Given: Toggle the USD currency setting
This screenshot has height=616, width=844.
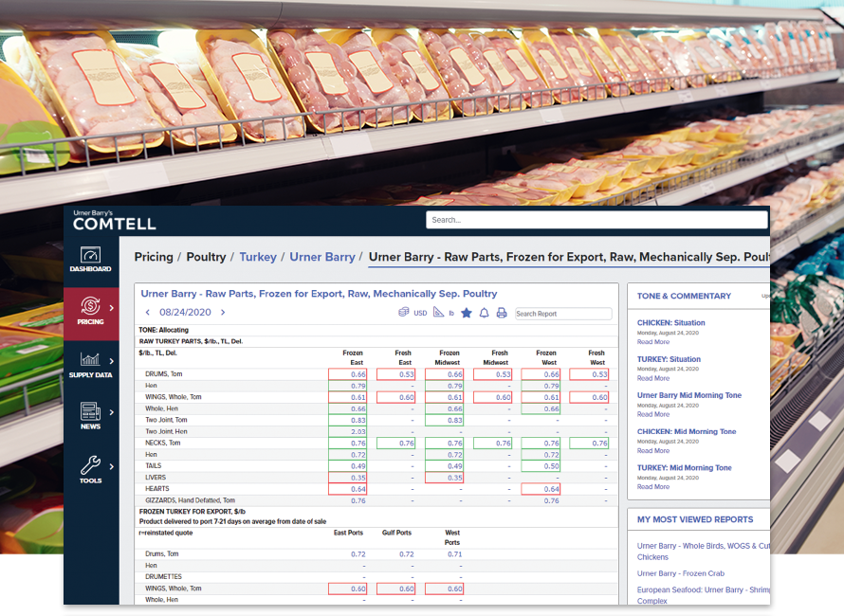Looking at the screenshot, I should point(413,313).
